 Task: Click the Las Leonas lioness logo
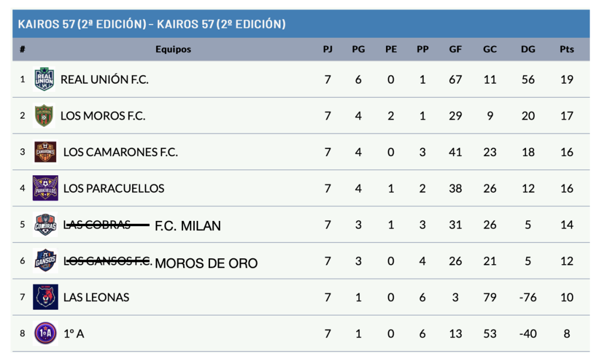tap(46, 297)
